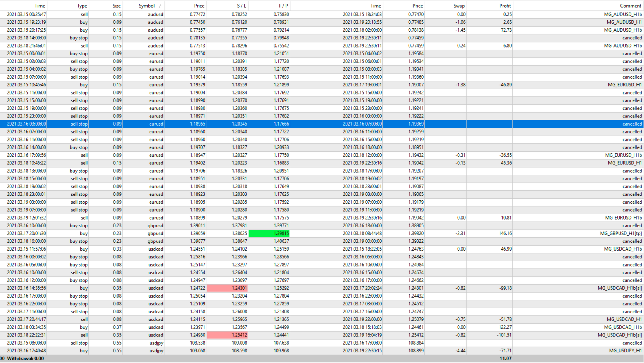
Task: Sort table by the Type column header
Action: click(x=82, y=6)
